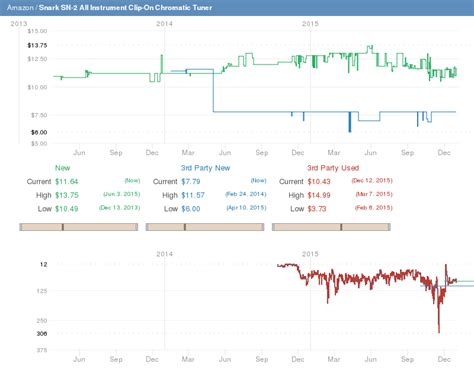
Task: Click the New high price $13.75 value
Action: point(67,195)
